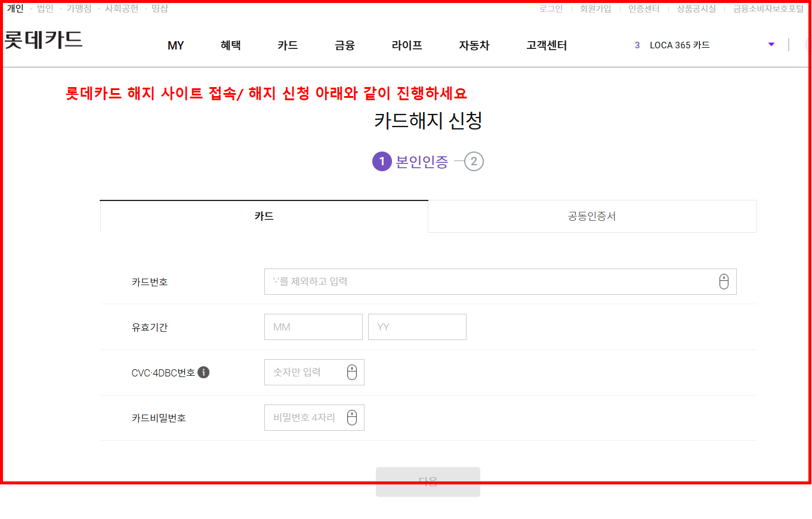812x519 pixels.
Task: Focus the CVC 숫자만 입력 field
Action: click(314, 372)
